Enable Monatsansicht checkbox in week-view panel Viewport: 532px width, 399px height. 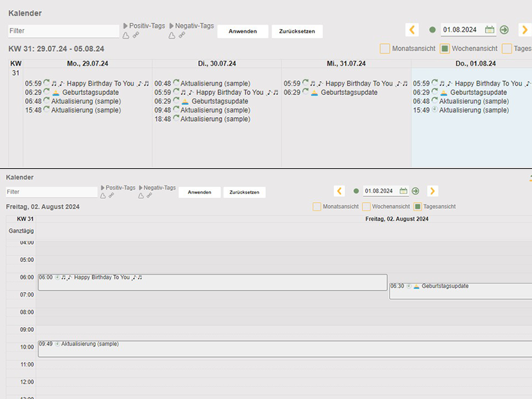tap(385, 49)
